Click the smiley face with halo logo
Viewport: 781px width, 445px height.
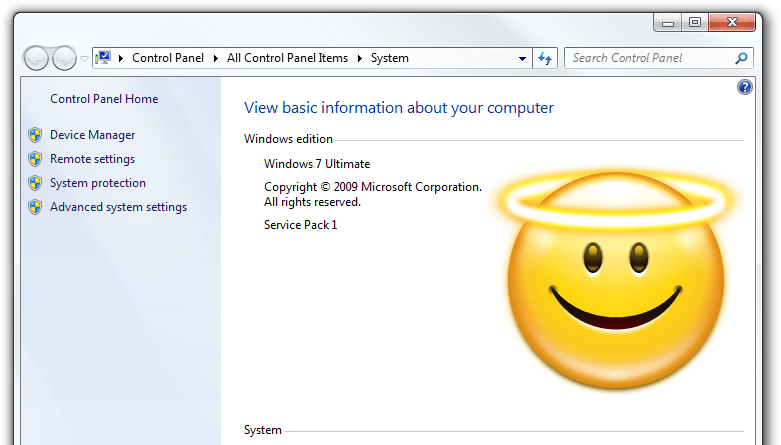(616, 280)
